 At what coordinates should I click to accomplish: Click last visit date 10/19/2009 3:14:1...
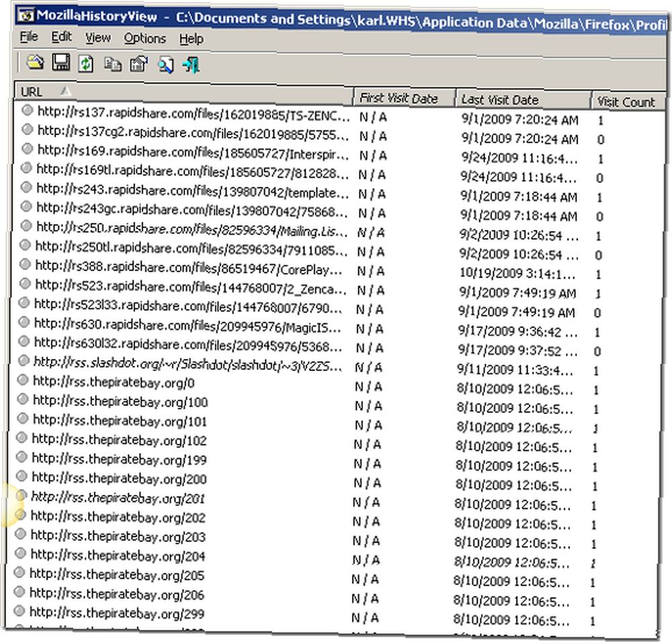tap(517, 273)
